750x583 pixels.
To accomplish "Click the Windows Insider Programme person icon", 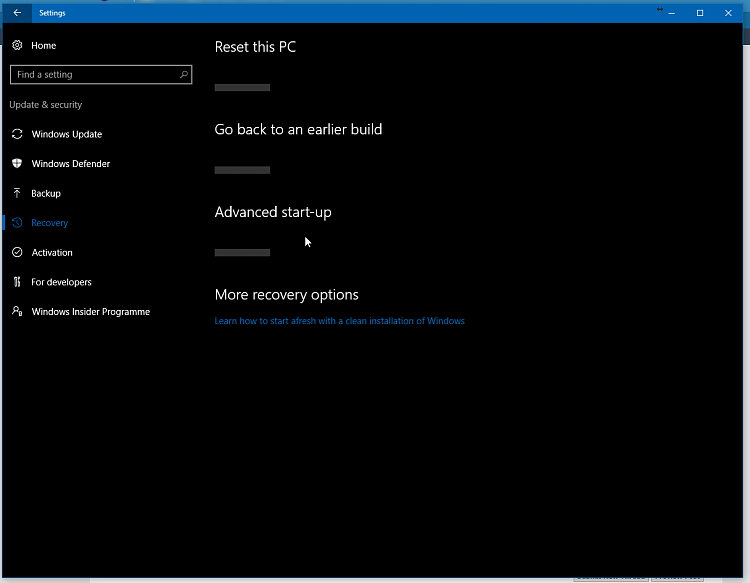I will pyautogui.click(x=17, y=311).
